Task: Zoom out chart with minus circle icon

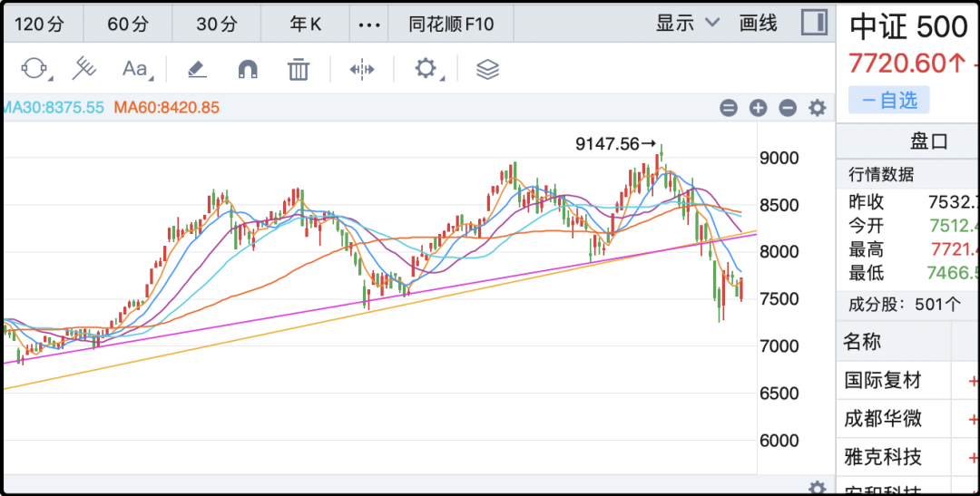Action: click(788, 108)
